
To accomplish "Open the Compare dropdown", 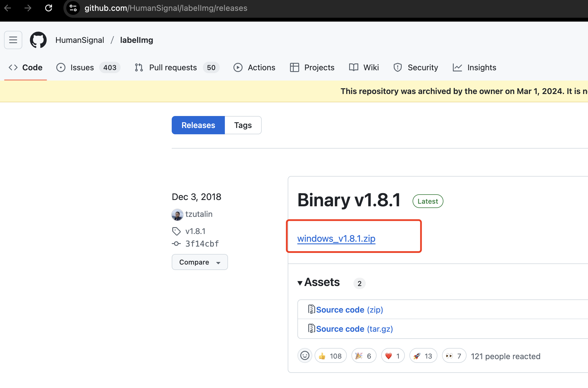I will tap(200, 262).
